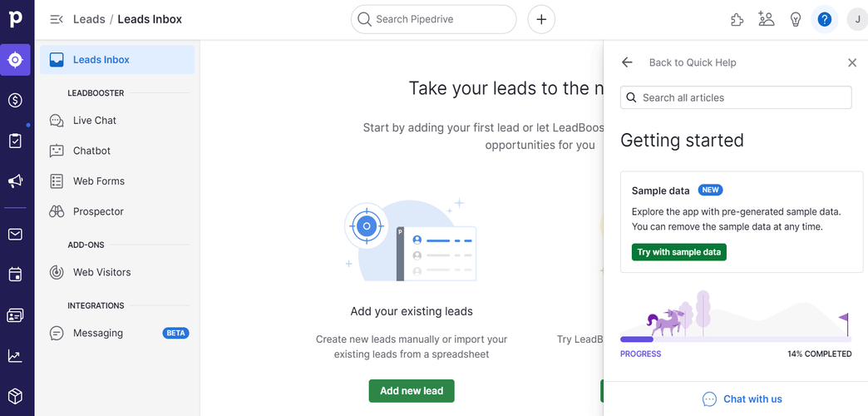
Task: Close the Quick Help panel
Action: pyautogui.click(x=852, y=62)
